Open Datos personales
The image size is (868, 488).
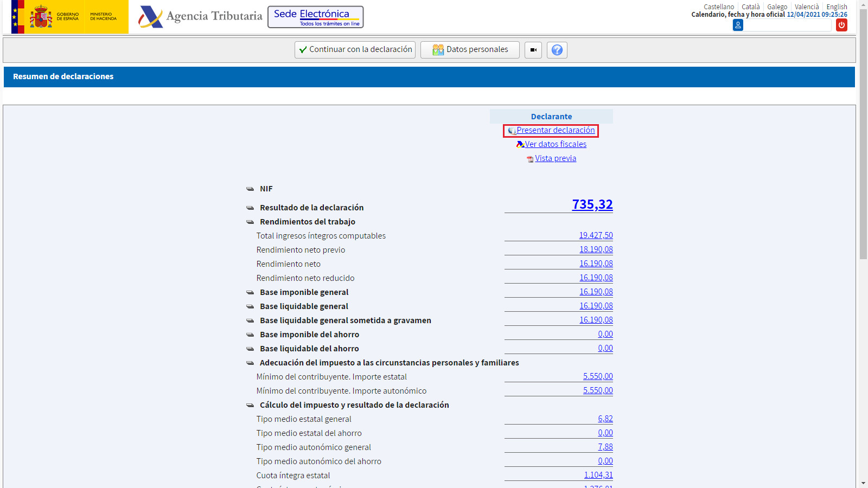[470, 50]
